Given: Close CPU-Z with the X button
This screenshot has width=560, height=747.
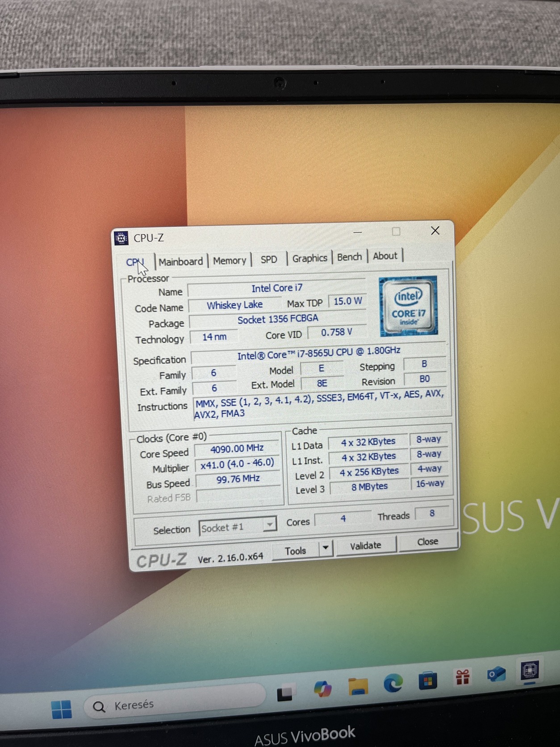Looking at the screenshot, I should point(435,231).
